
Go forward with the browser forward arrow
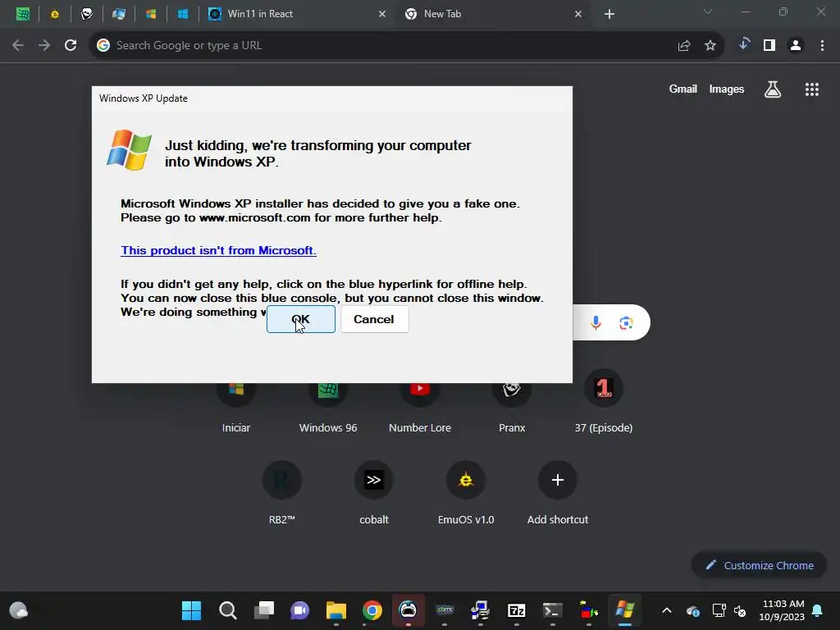click(x=44, y=46)
